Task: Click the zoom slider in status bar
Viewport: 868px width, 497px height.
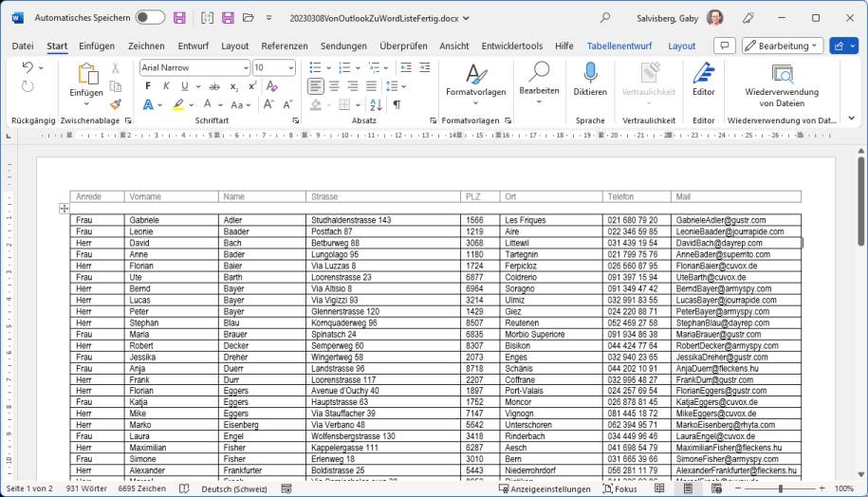Action: pos(780,488)
